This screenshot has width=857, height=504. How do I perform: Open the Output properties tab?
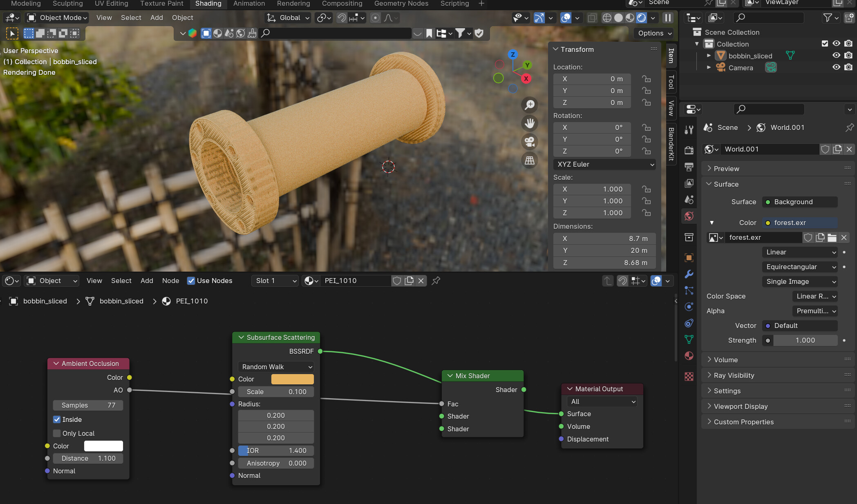point(689,167)
